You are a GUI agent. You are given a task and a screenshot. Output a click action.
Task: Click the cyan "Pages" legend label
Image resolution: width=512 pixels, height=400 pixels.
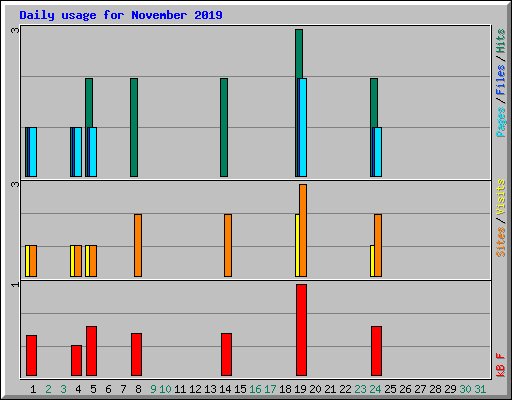[501, 122]
